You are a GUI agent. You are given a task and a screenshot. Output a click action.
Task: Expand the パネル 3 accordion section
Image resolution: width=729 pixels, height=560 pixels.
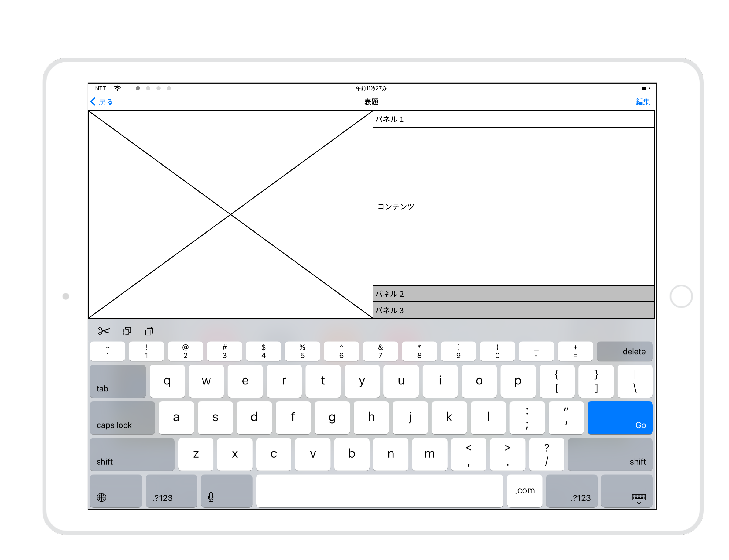pos(513,310)
